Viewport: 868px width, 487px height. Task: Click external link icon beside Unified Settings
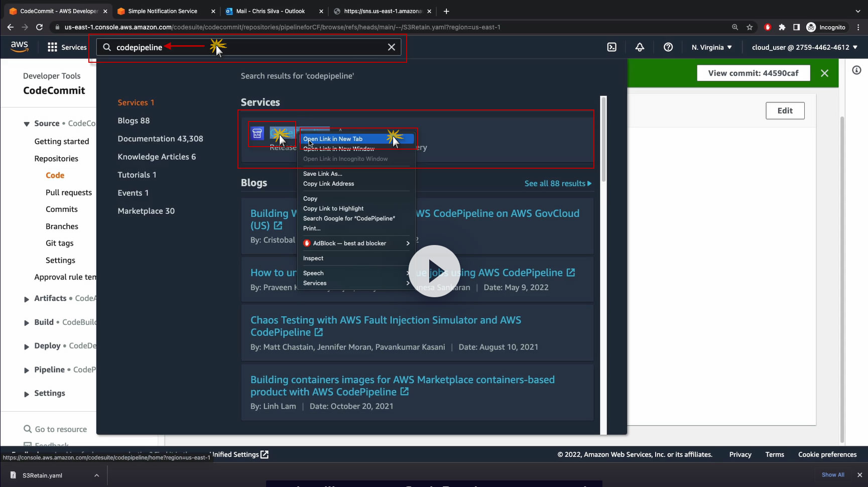[x=265, y=454]
